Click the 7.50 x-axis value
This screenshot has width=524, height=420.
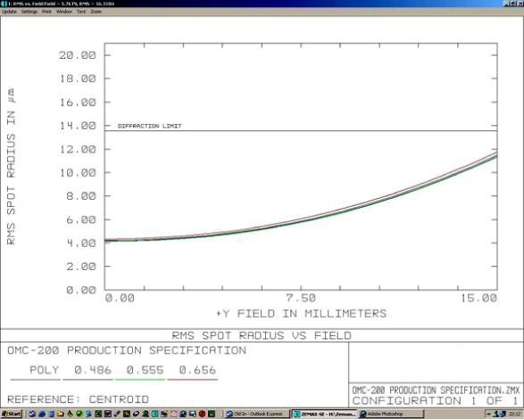(x=301, y=298)
